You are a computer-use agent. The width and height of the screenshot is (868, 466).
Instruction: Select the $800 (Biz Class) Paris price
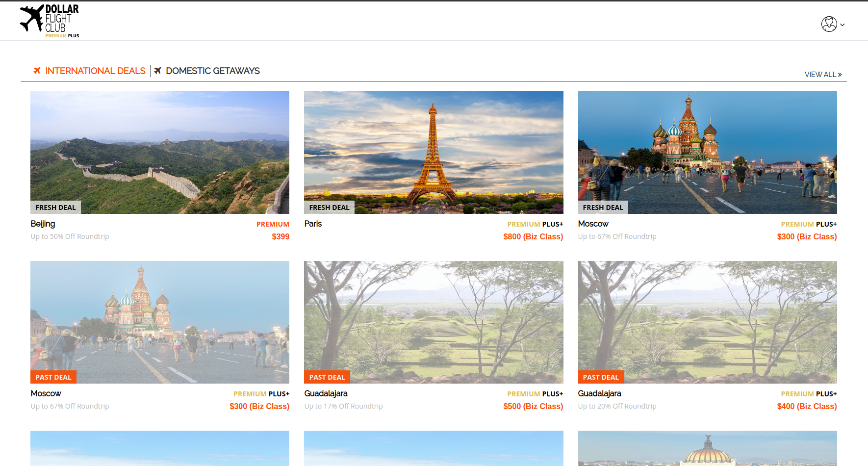pos(533,236)
